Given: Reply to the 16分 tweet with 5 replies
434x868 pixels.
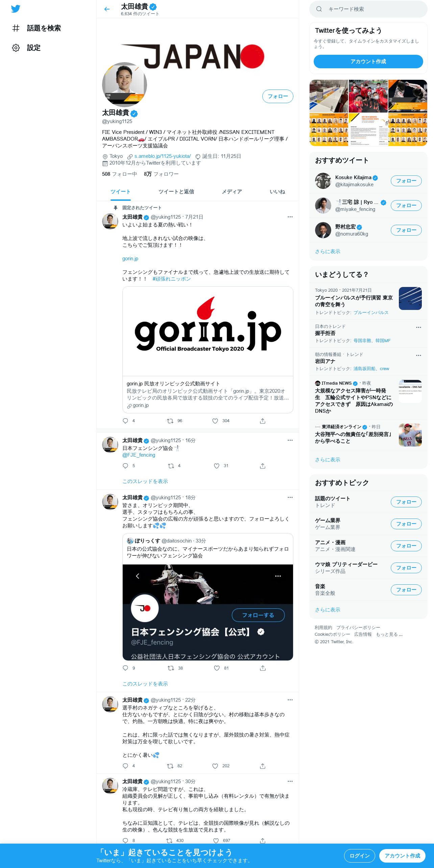Looking at the screenshot, I should (x=125, y=466).
